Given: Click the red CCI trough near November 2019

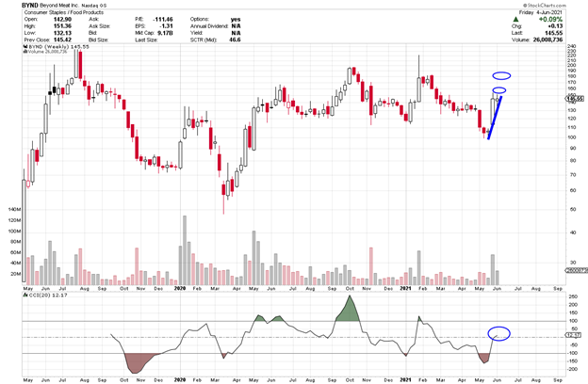Looking at the screenshot, I should (136, 364).
